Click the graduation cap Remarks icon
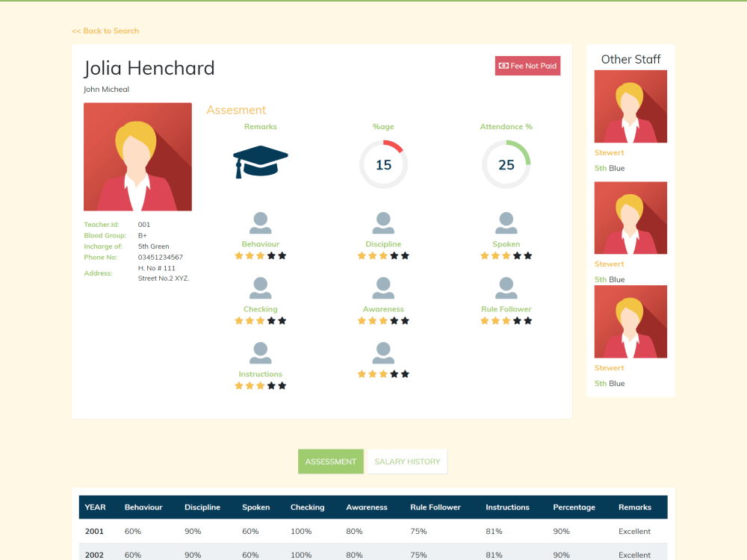 (x=260, y=162)
